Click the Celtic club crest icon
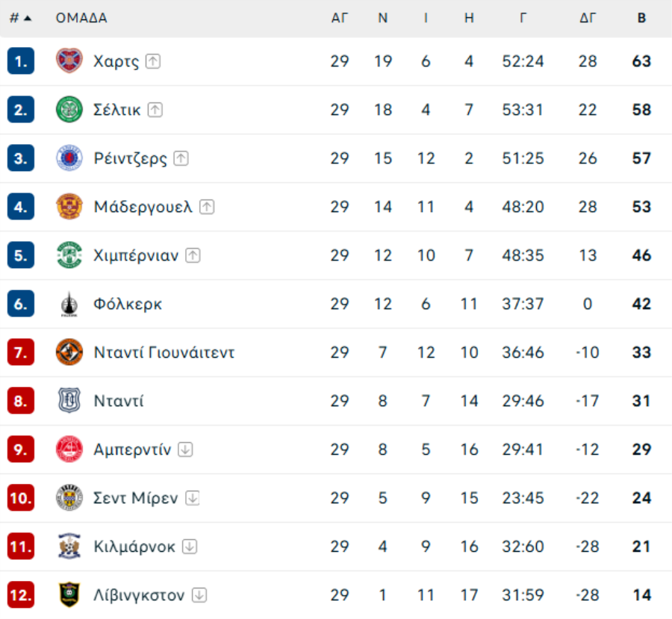This screenshot has height=619, width=672. (x=69, y=110)
